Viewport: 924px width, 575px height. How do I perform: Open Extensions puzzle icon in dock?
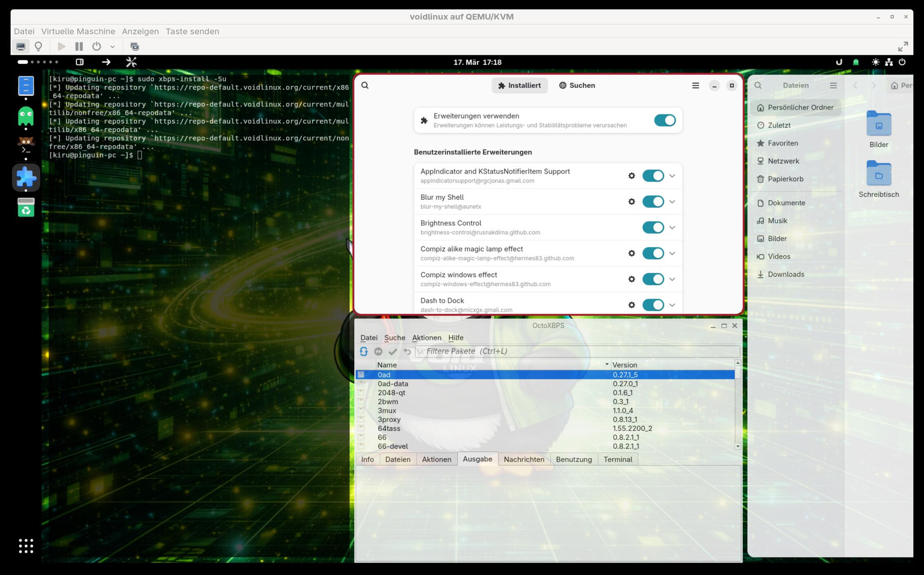click(26, 178)
